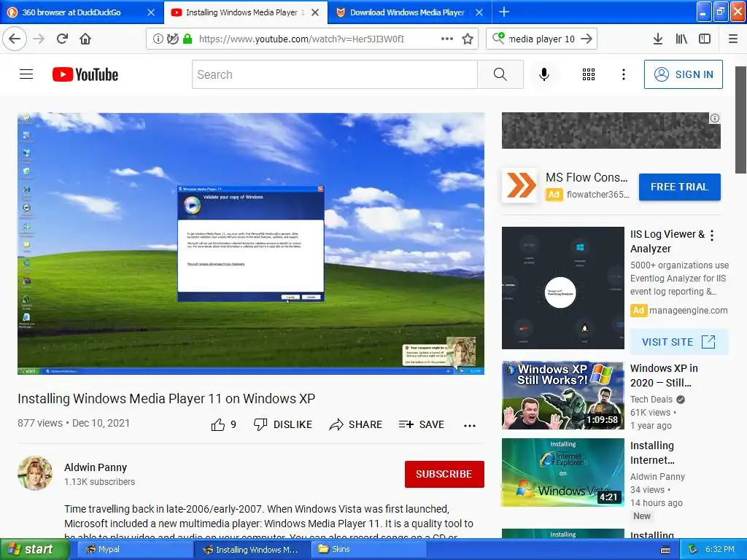The height and width of the screenshot is (560, 747).
Task: Subscribe to Aldwin Panny
Action: (444, 474)
